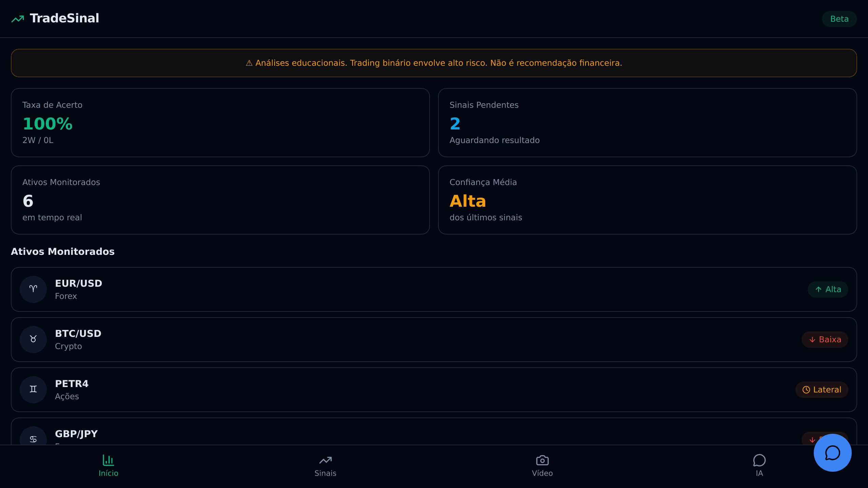Click the educational risk disclaimer text
This screenshot has height=488, width=868.
(439, 63)
